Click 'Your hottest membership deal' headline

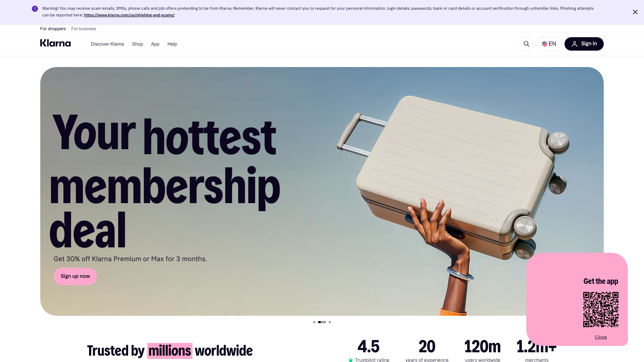164,181
